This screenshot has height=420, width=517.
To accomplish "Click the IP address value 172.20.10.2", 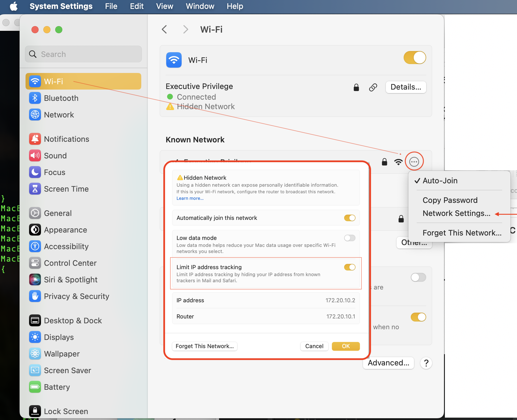I will [340, 300].
